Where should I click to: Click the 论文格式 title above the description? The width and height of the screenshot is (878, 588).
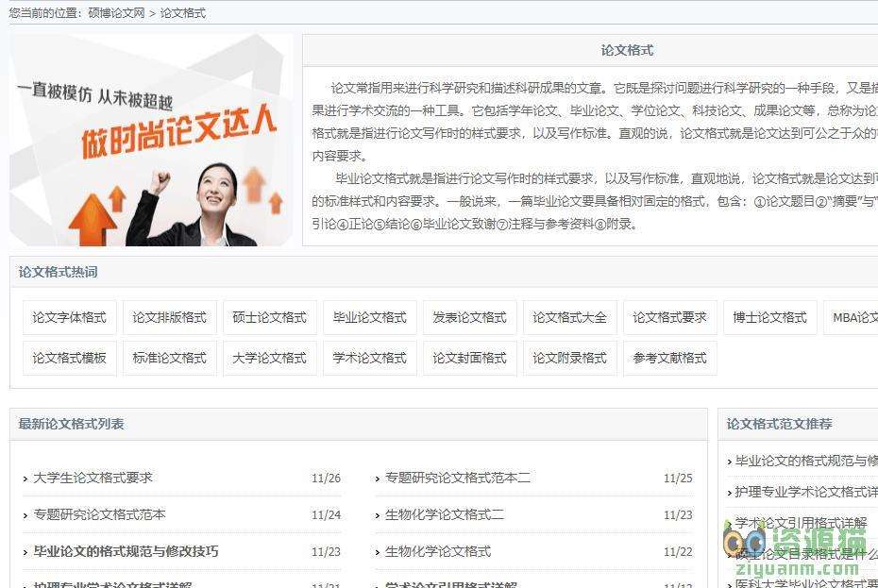pyautogui.click(x=627, y=50)
